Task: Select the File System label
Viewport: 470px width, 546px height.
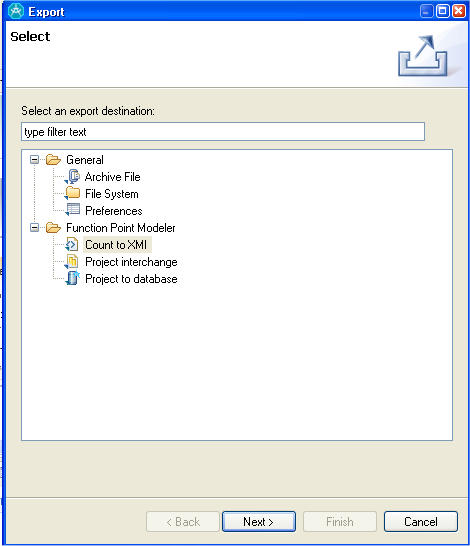Action: point(112,194)
